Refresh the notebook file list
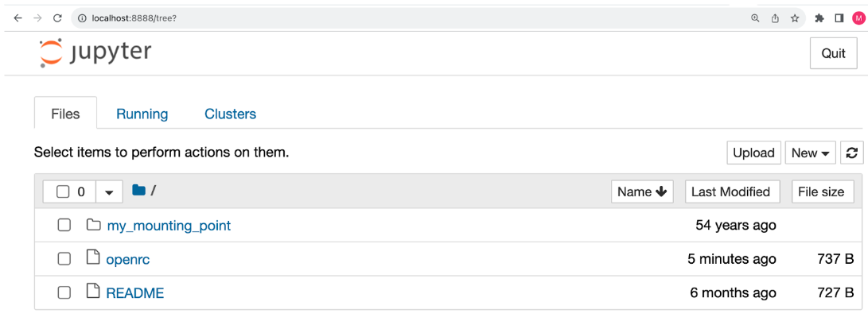 click(851, 153)
